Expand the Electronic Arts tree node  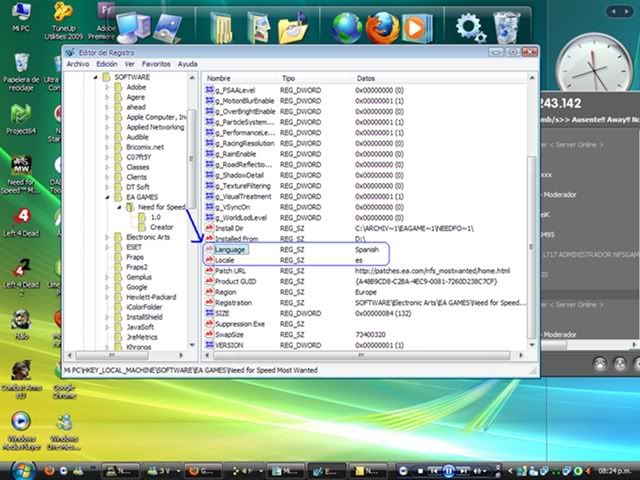click(x=107, y=237)
